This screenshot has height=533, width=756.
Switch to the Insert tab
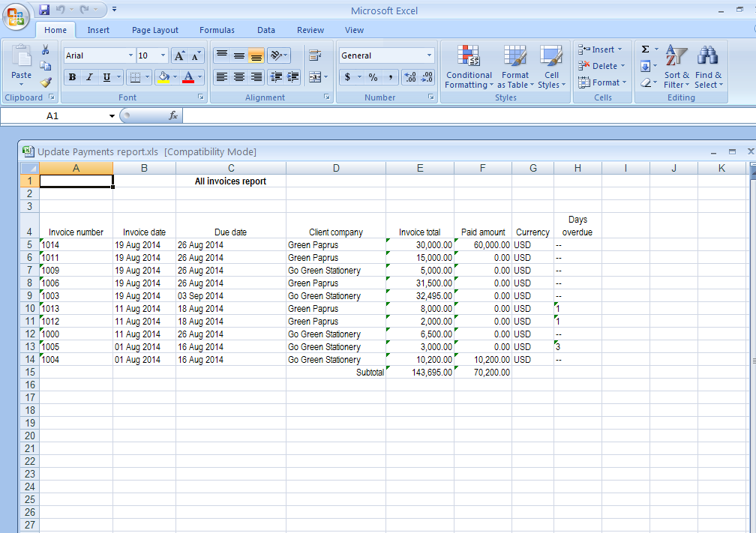point(98,30)
